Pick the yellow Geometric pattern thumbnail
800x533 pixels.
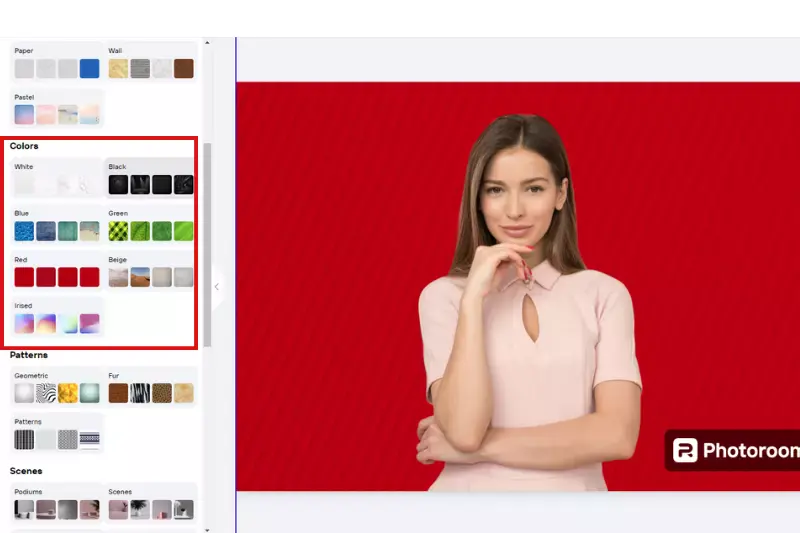point(68,393)
